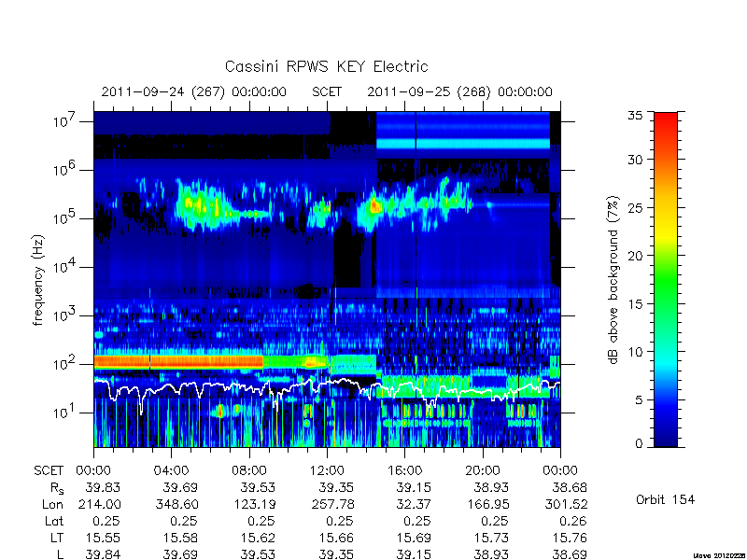This screenshot has height=560, width=747.
Task: Click the 20:00 time axis label
Action: click(x=483, y=470)
